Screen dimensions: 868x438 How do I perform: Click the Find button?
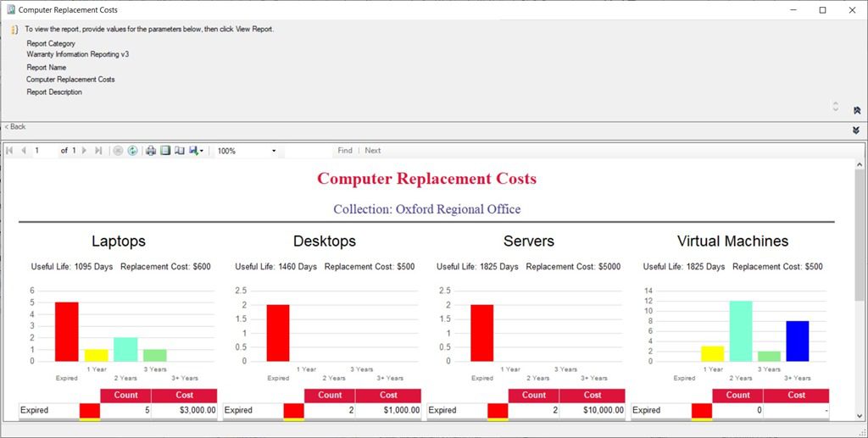pos(344,151)
